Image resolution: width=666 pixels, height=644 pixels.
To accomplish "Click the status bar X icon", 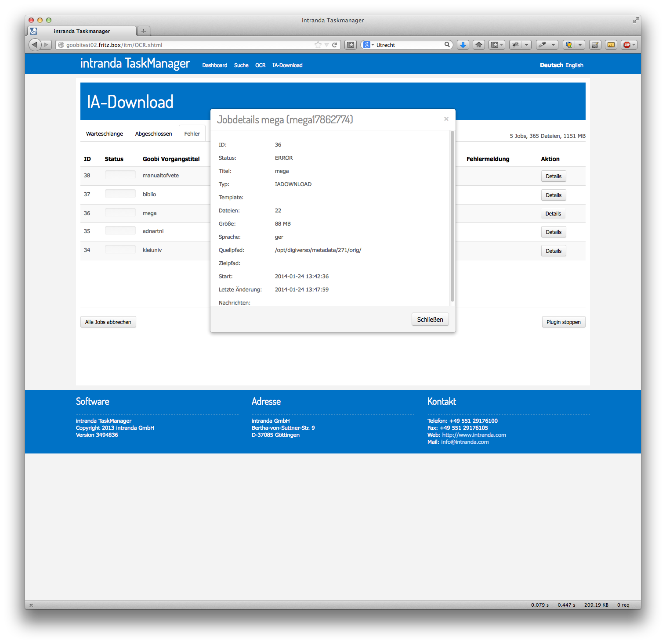I will pyautogui.click(x=31, y=605).
